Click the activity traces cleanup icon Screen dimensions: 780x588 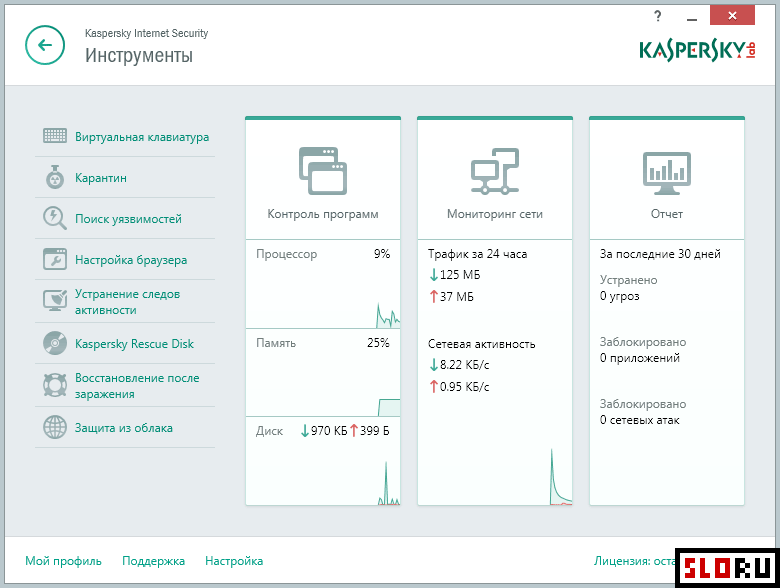click(55, 300)
